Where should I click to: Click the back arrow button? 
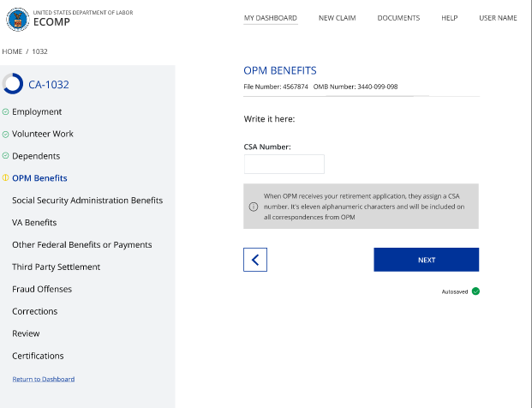coord(255,260)
